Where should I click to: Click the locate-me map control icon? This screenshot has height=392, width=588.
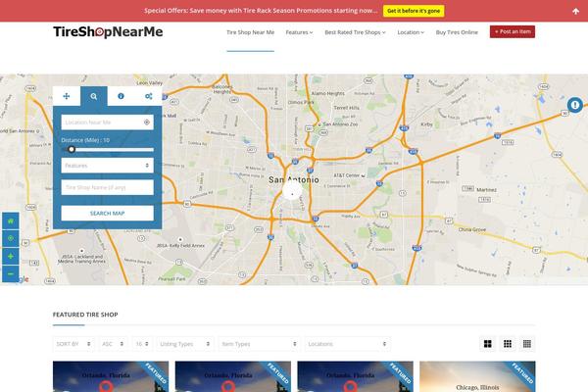11,238
